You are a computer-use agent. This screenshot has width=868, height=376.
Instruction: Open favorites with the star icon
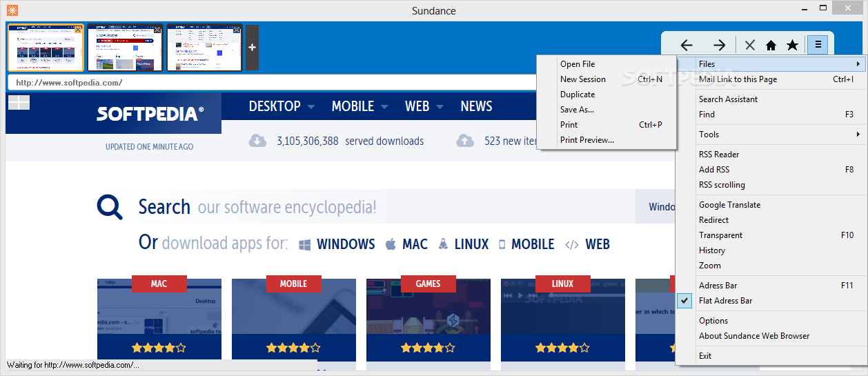point(792,45)
